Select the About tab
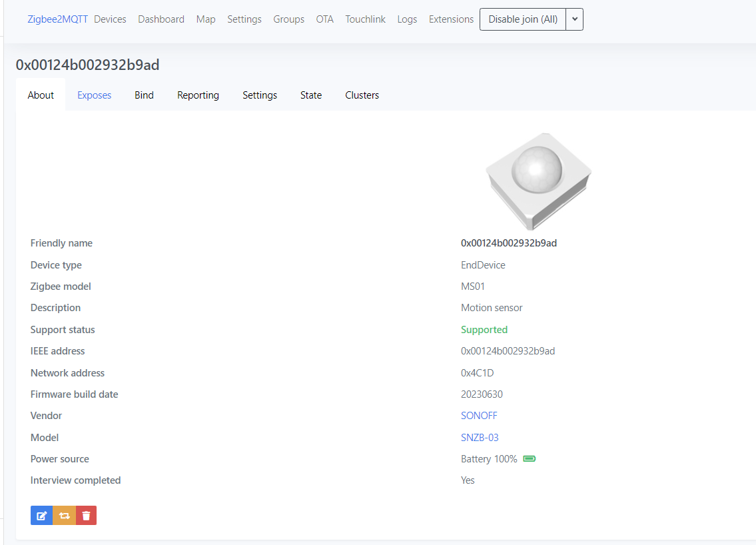This screenshot has width=756, height=545. coord(41,95)
